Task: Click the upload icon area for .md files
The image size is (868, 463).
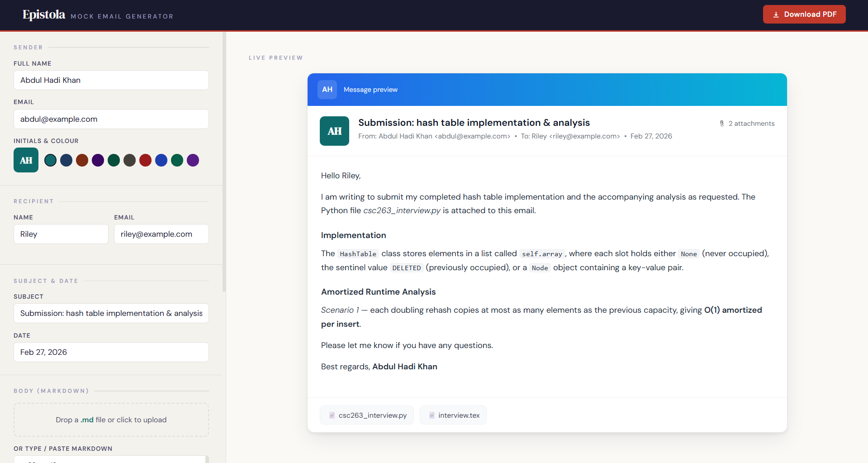Action: (111, 420)
